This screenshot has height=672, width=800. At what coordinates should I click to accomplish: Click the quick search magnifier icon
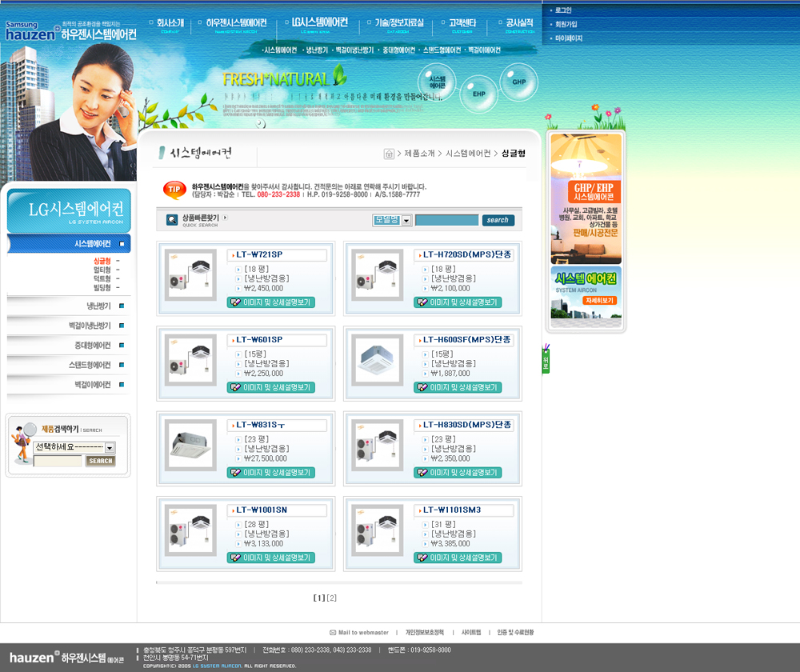pyautogui.click(x=172, y=220)
